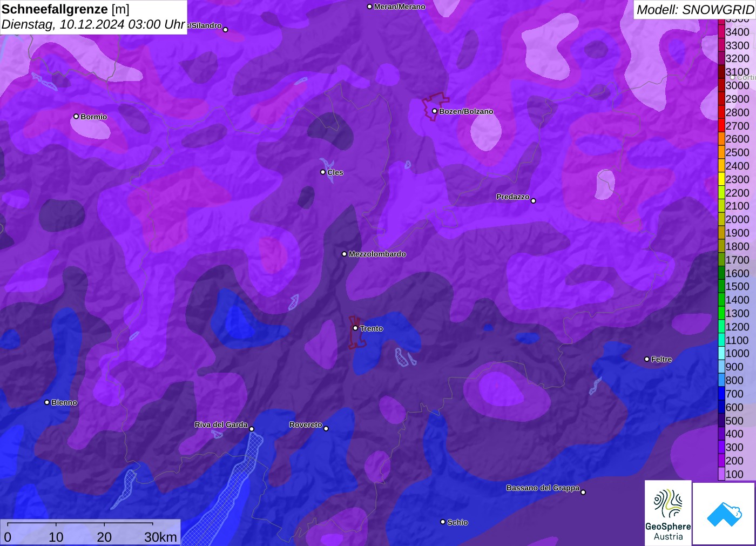The height and width of the screenshot is (546, 756).
Task: Select the Feltre city marker dot
Action: (x=647, y=359)
